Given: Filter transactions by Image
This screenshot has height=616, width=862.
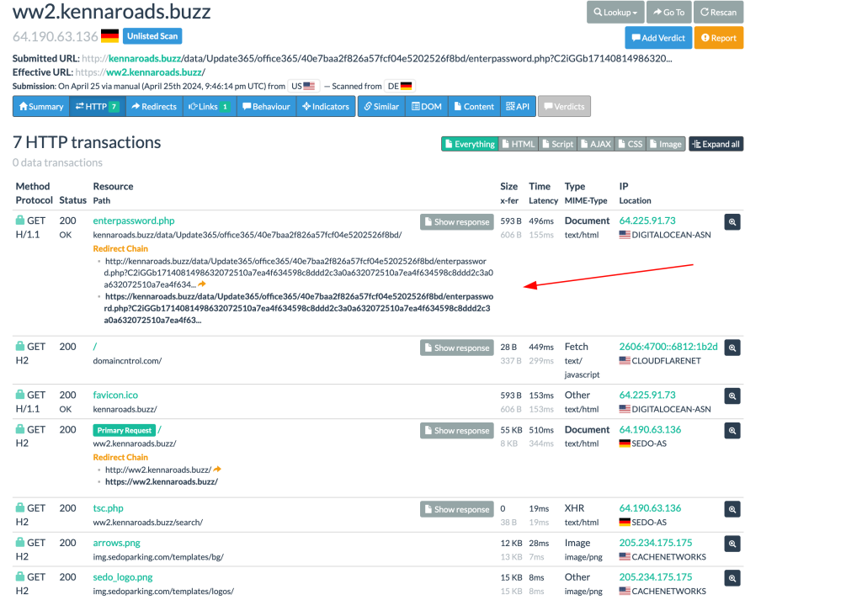Looking at the screenshot, I should pyautogui.click(x=666, y=144).
